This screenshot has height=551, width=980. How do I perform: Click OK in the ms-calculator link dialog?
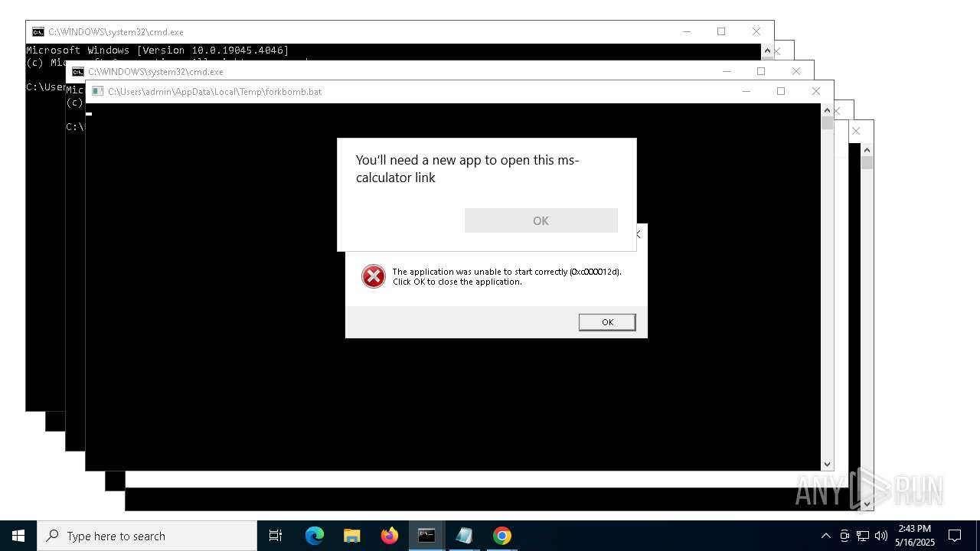coord(541,220)
